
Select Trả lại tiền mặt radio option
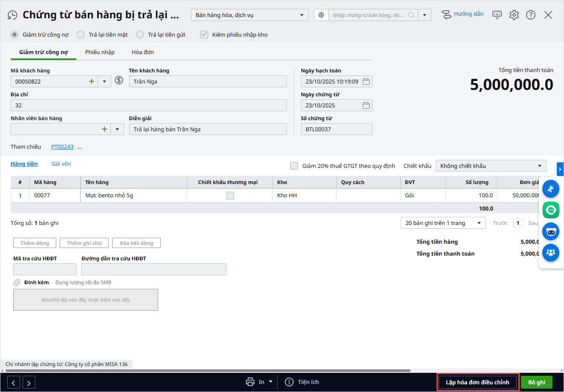(81, 35)
